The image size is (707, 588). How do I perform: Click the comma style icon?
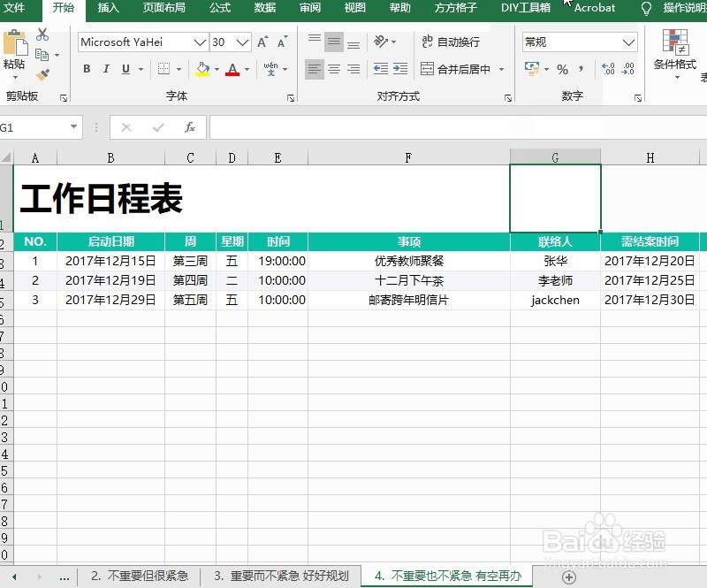click(579, 69)
